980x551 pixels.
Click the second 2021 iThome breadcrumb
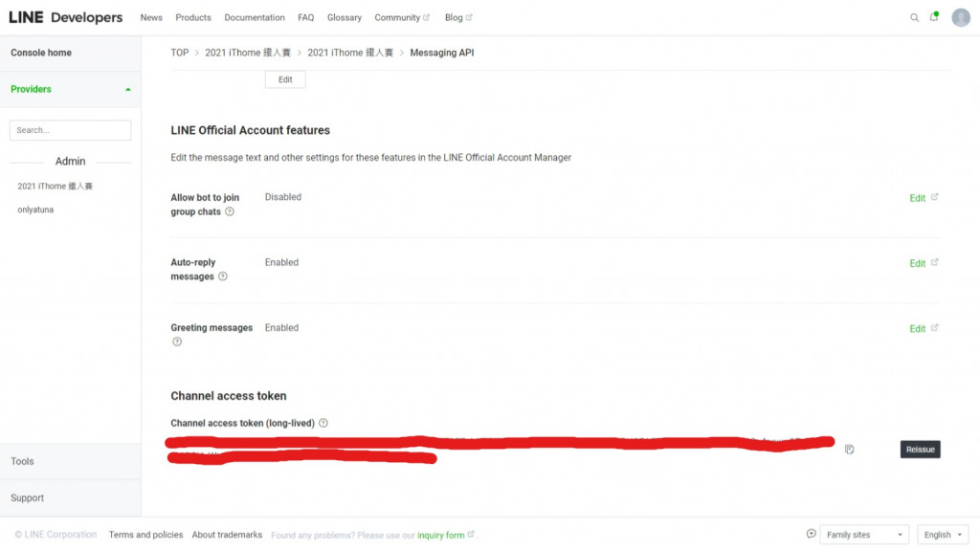click(x=350, y=53)
